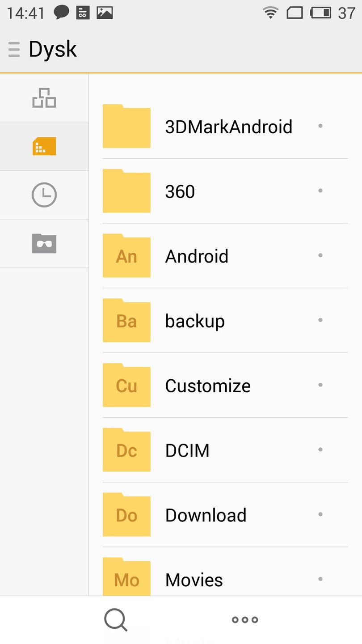The width and height of the screenshot is (362, 644).
Task: Toggle selection dot for the 360 folder
Action: point(320,191)
